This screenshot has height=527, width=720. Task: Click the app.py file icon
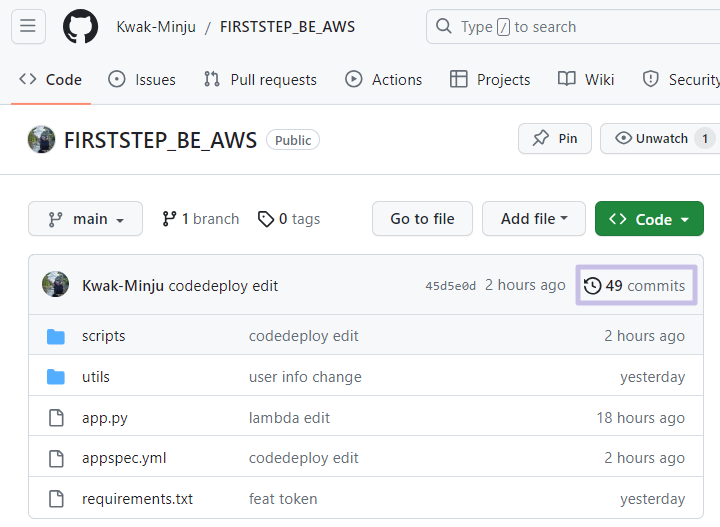click(56, 418)
